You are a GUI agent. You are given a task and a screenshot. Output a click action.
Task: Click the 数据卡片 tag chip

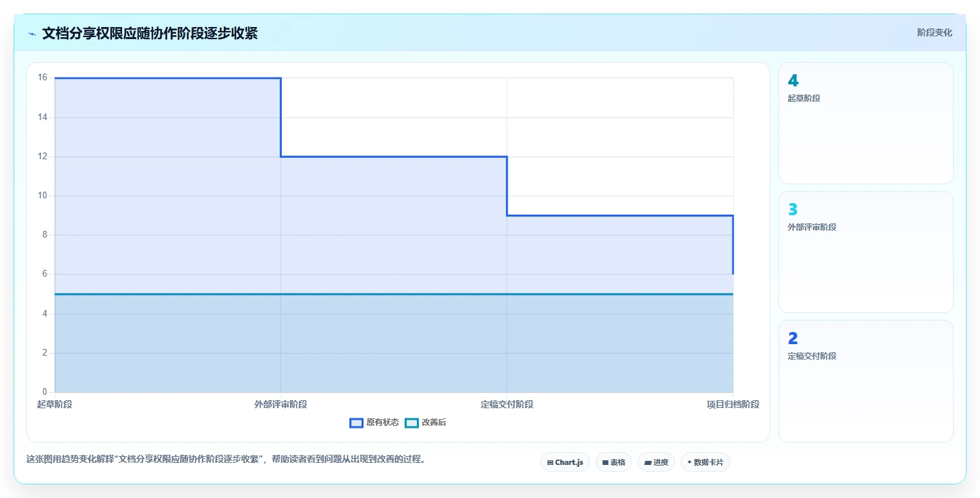705,462
